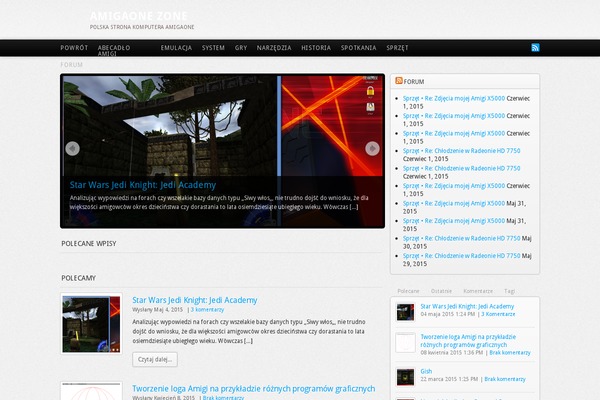Image resolution: width=600 pixels, height=400 pixels.
Task: Open the POWRÓT menu item
Action: [x=74, y=48]
